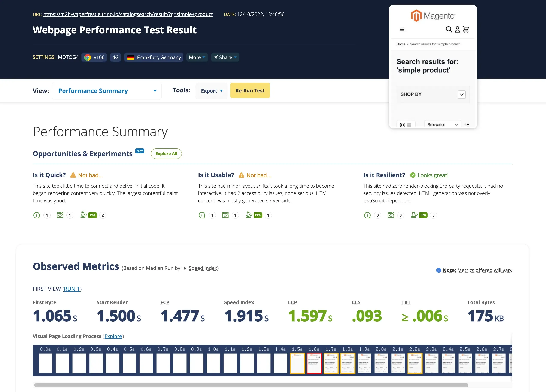Click the search magnifier icon in preview

click(449, 29)
